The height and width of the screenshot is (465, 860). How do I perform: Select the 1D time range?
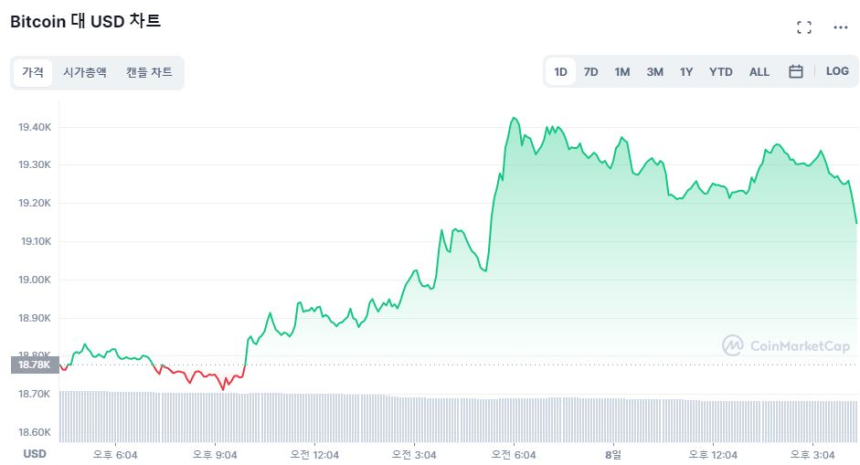pyautogui.click(x=561, y=72)
